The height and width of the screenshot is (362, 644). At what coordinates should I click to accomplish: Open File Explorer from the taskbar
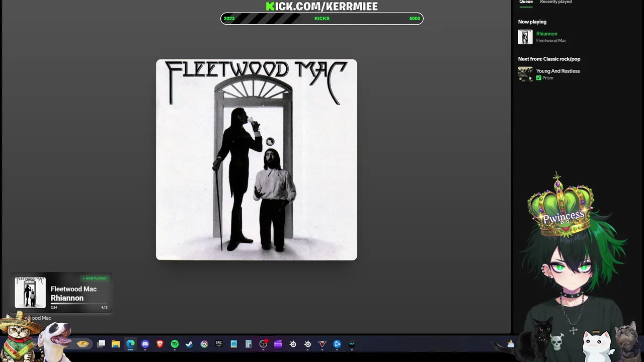pyautogui.click(x=116, y=344)
